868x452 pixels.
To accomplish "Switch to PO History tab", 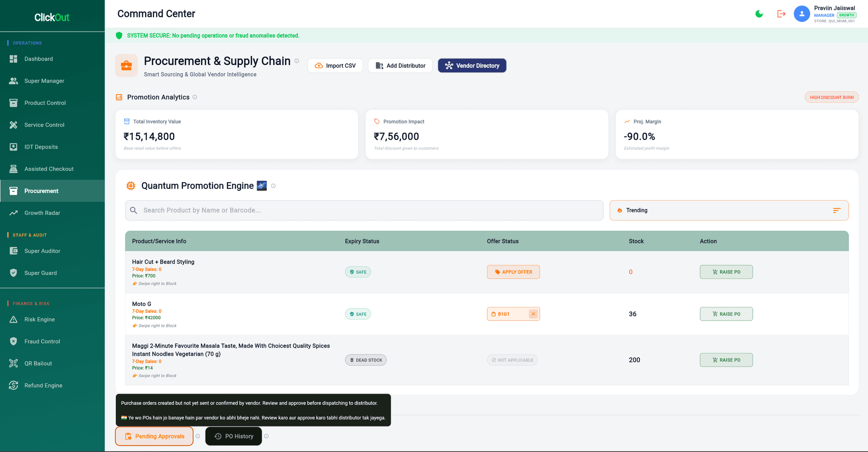I will 234,436.
